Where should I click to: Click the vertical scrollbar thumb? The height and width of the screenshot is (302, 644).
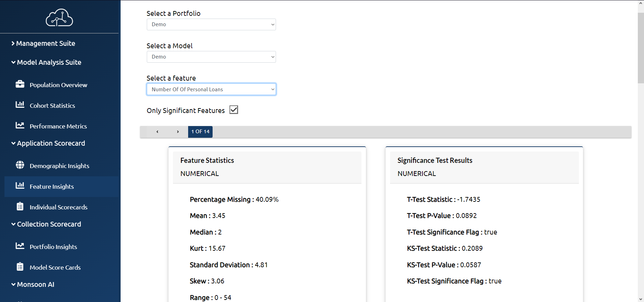641,48
